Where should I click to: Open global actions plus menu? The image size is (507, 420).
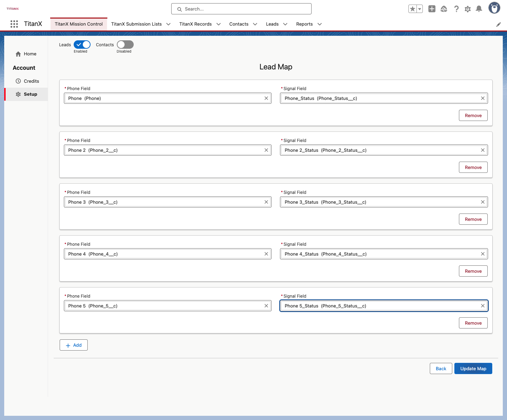432,9
